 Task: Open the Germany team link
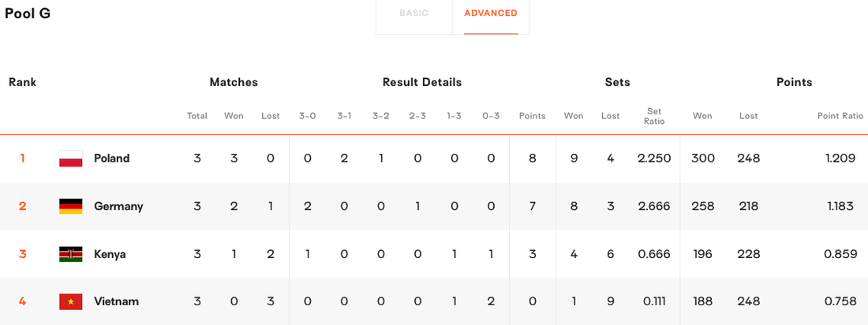pyautogui.click(x=118, y=207)
